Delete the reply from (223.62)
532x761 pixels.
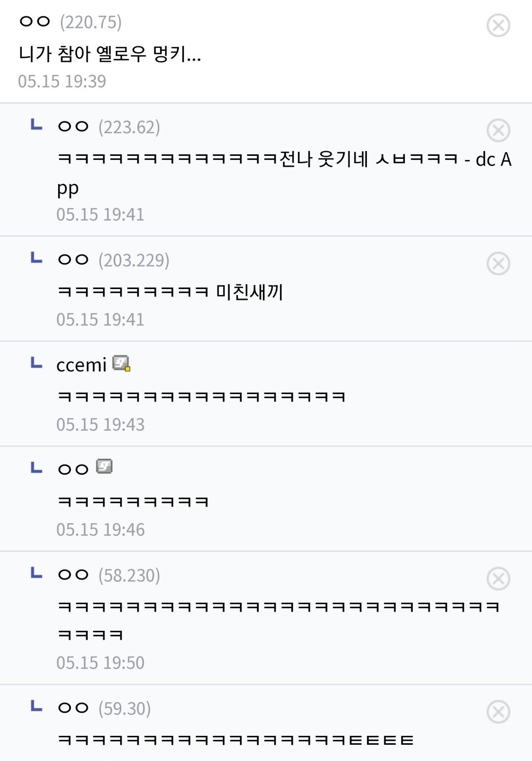tap(498, 130)
